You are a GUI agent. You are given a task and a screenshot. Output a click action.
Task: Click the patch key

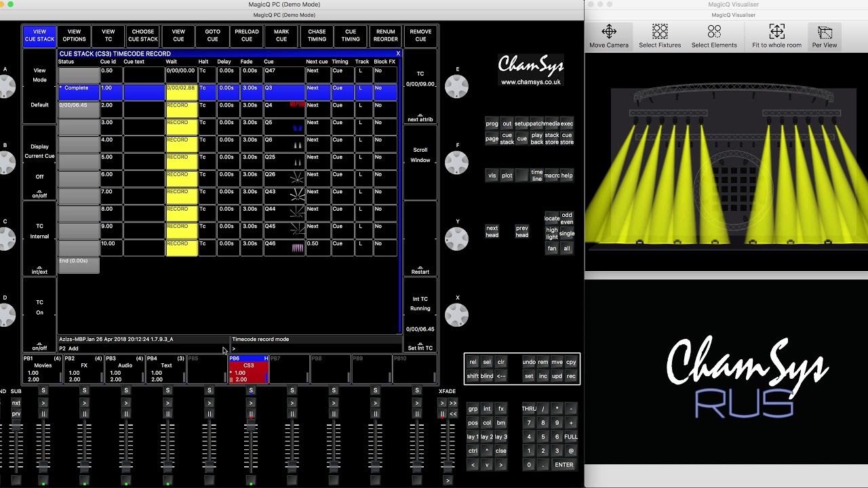(537, 123)
